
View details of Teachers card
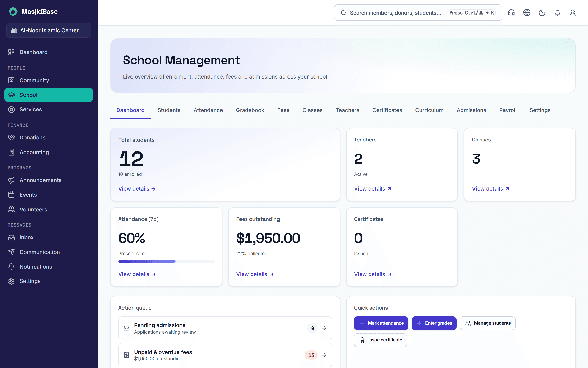[372, 189]
